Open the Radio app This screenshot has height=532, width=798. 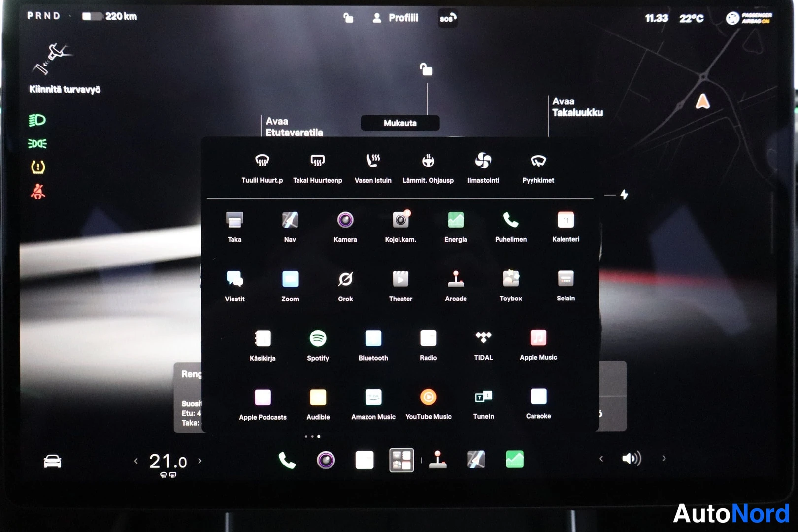tap(428, 344)
